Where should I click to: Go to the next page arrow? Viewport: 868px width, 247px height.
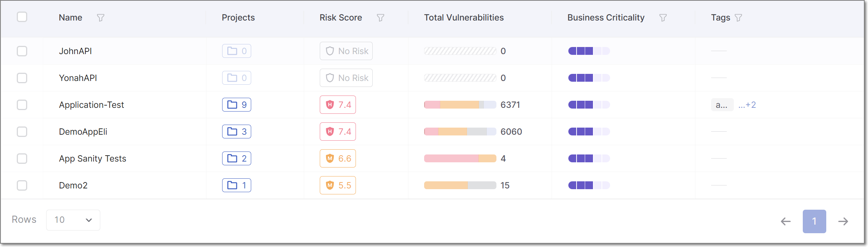843,221
